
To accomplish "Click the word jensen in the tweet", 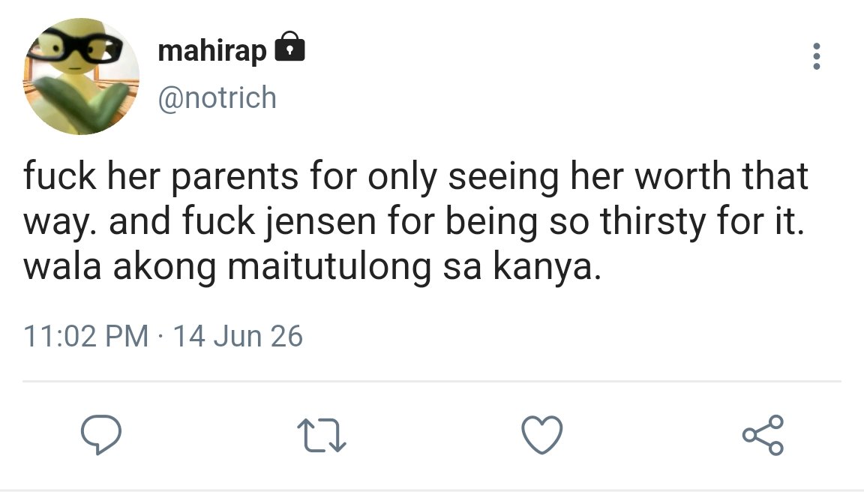I will tap(322, 222).
